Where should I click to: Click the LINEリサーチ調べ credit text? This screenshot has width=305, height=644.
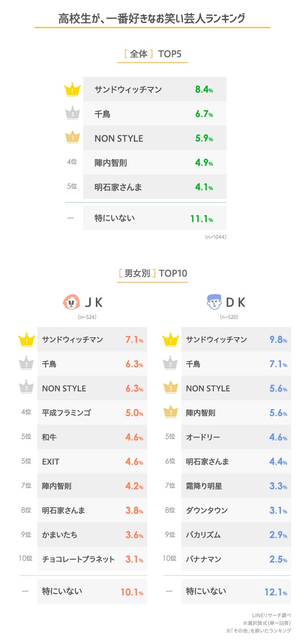point(271,615)
